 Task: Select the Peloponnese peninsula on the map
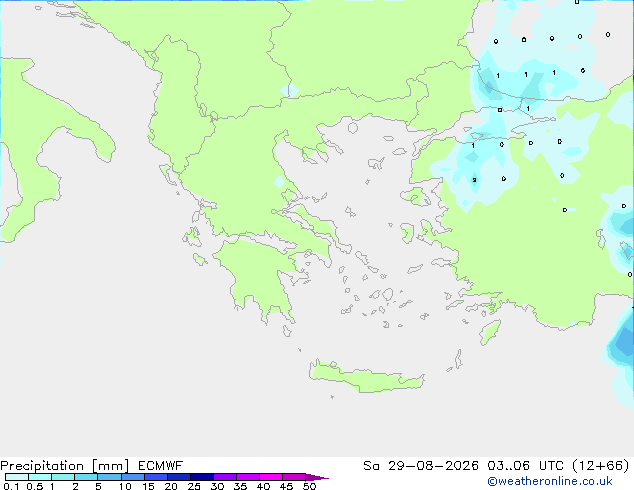pos(259,277)
